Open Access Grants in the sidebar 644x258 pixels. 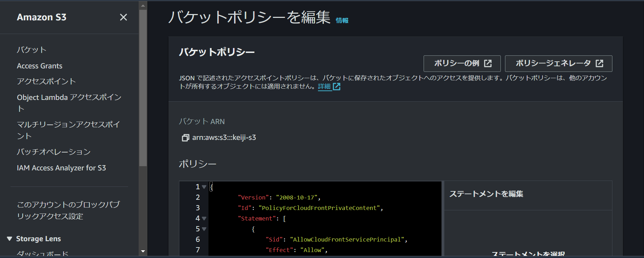40,66
